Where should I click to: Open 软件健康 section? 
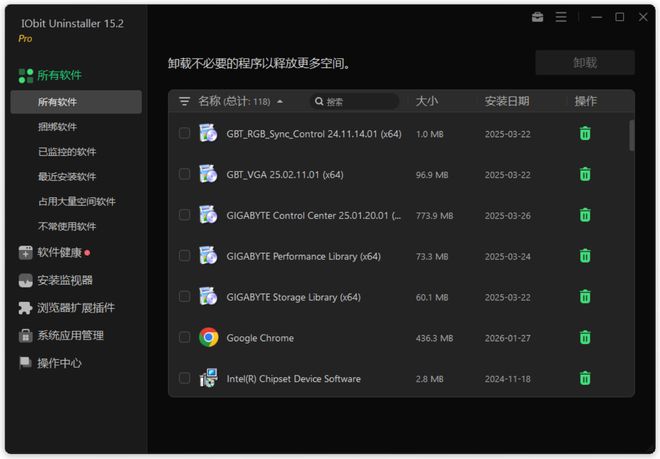[x=59, y=253]
